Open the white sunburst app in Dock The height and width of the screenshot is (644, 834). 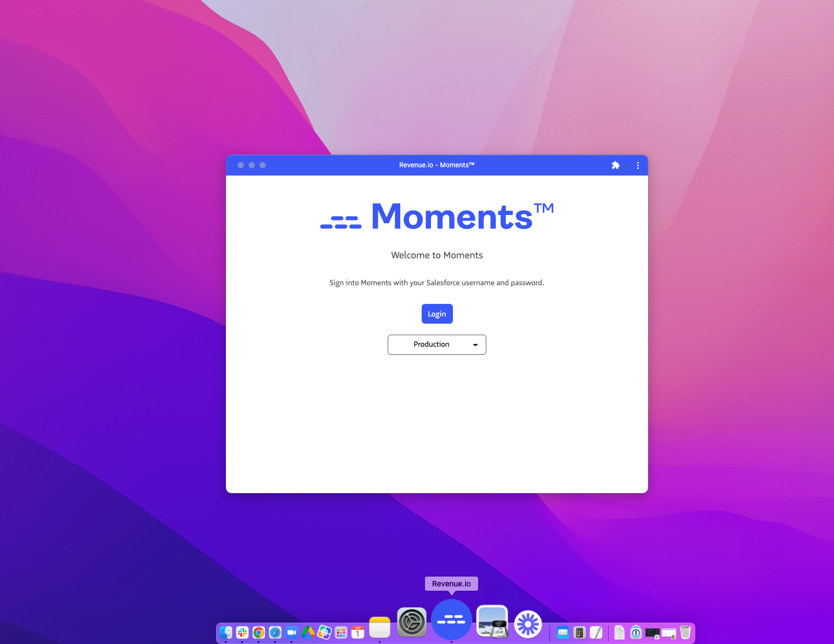pyautogui.click(x=528, y=624)
